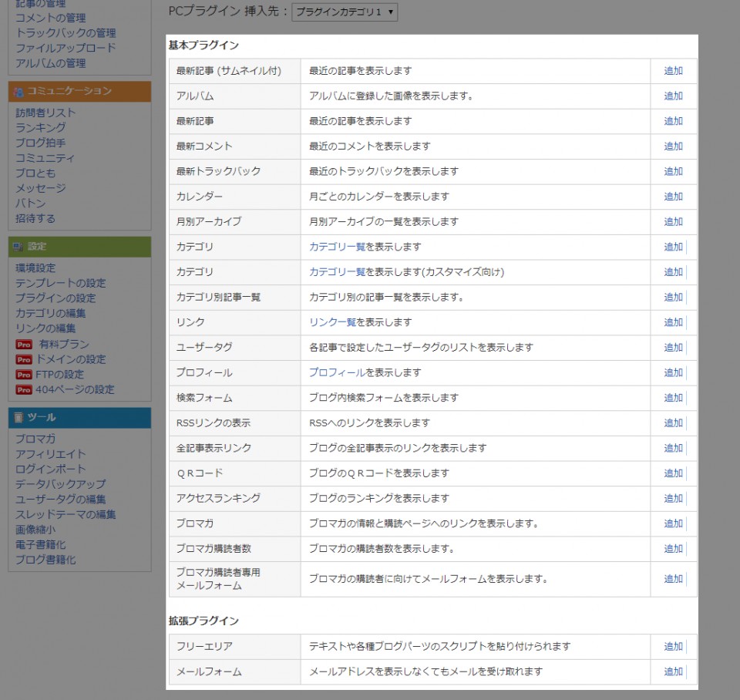Add the アクセスランキング plugin
Viewport: 740px width, 700px height.
(673, 499)
